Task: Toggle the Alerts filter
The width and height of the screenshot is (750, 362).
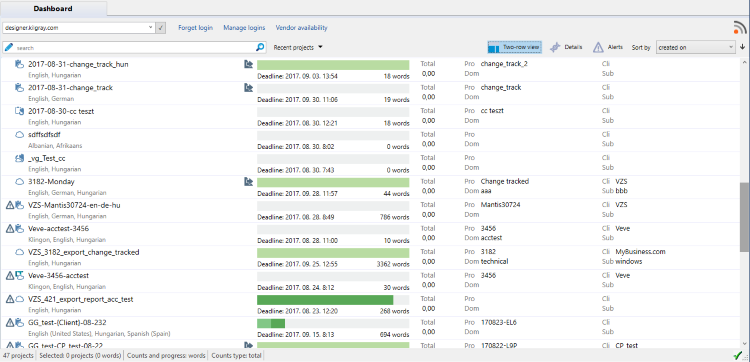Action: (x=608, y=47)
